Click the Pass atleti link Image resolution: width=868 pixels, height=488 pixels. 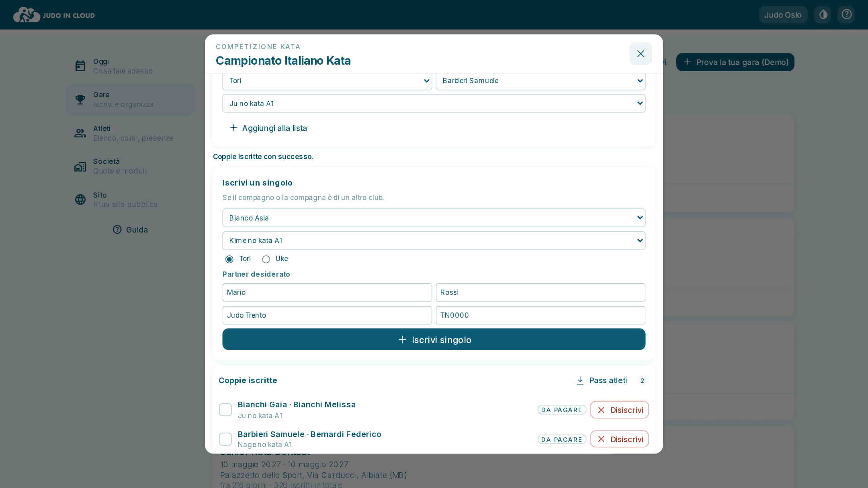602,380
